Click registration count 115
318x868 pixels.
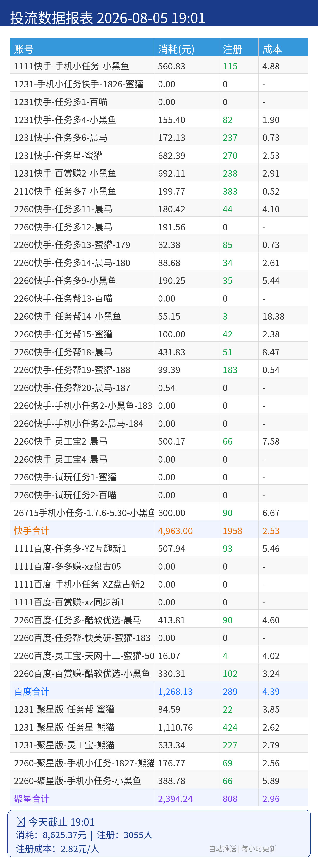tap(230, 67)
